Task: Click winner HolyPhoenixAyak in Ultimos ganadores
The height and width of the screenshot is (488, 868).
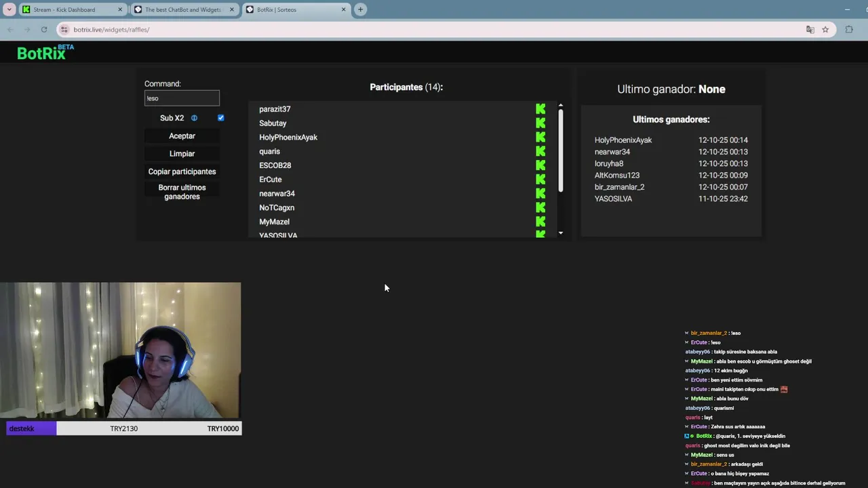Action: click(623, 140)
